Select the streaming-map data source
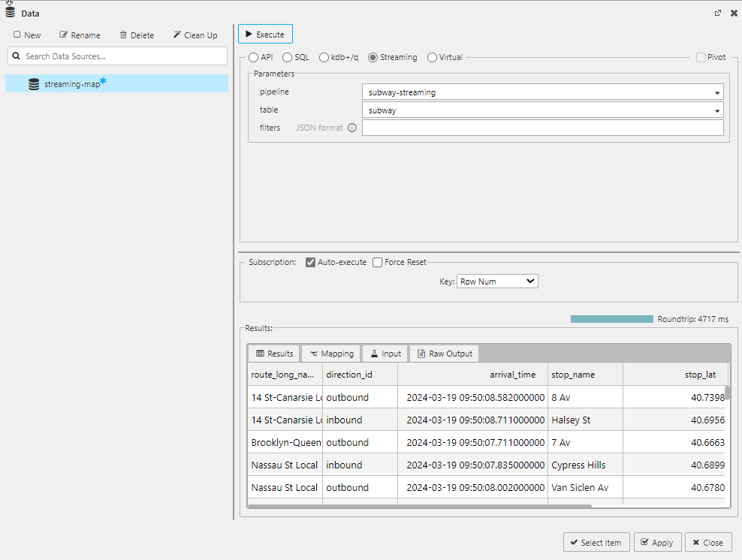742x560 pixels. [x=72, y=84]
